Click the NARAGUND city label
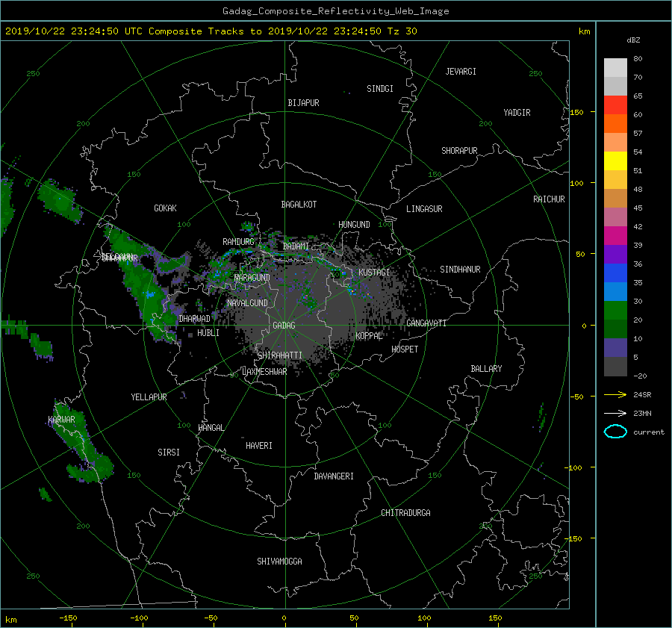 click(x=252, y=278)
